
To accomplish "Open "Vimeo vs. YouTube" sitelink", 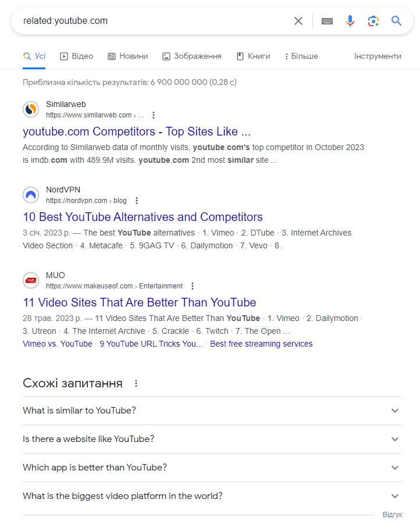I will point(58,344).
